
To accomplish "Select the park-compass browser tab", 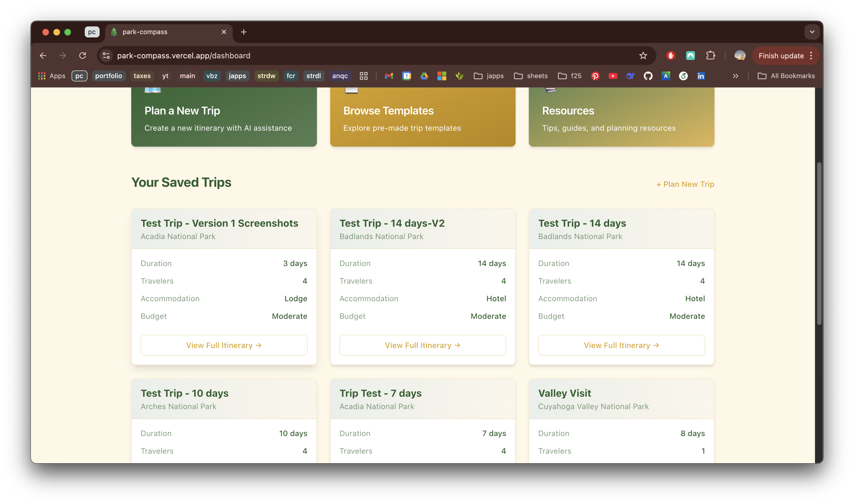I will coord(169,32).
